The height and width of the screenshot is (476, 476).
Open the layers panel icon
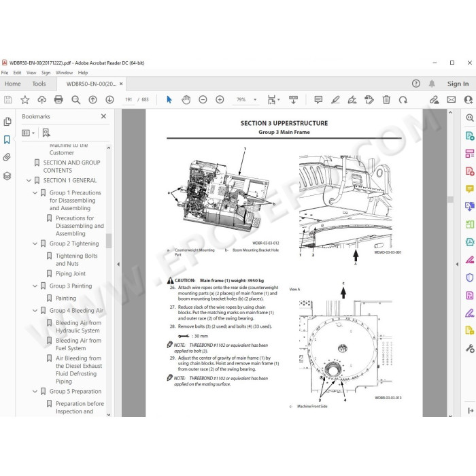[x=7, y=175]
